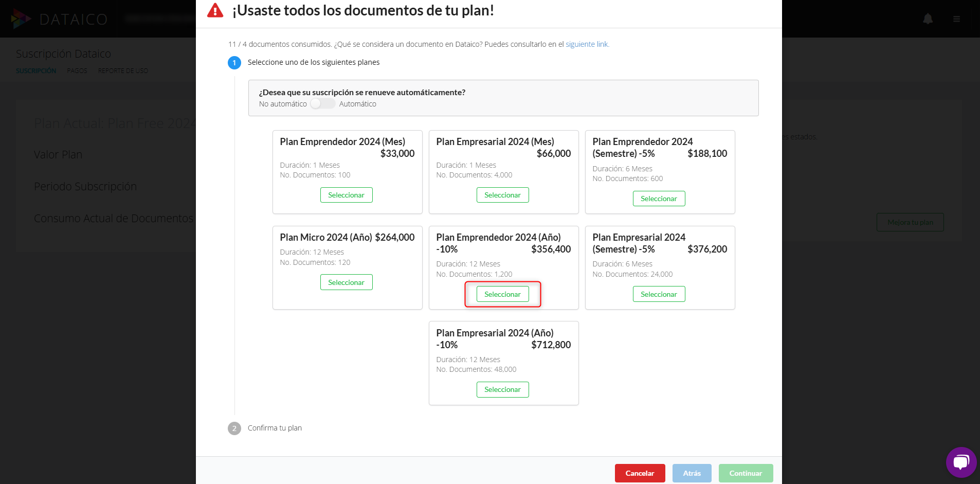Click the $188,100 price text
Screen dimensions: 980x484
[x=707, y=153]
